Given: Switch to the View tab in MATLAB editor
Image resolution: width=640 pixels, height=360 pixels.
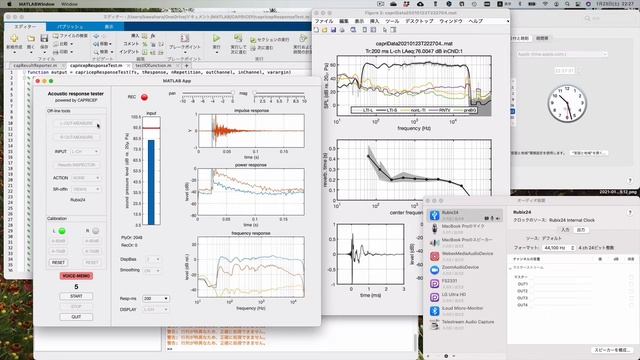Looking at the screenshot, I should tap(109, 27).
